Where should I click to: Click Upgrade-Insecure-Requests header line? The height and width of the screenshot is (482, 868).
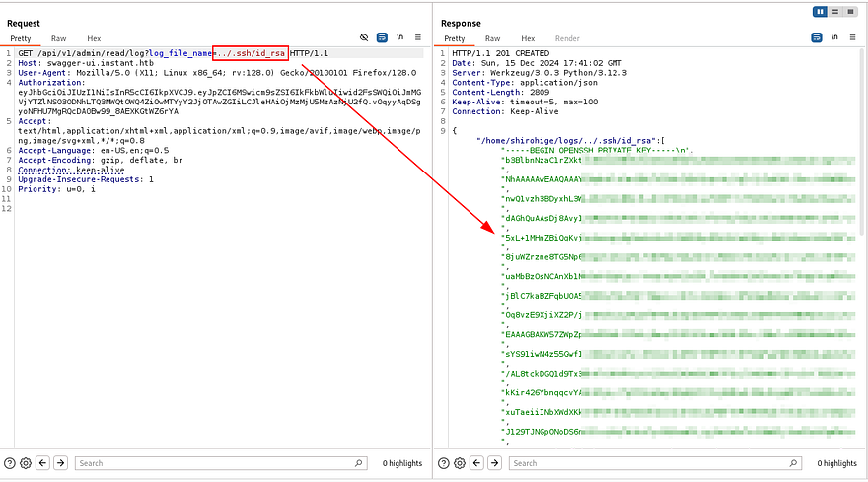(86, 179)
